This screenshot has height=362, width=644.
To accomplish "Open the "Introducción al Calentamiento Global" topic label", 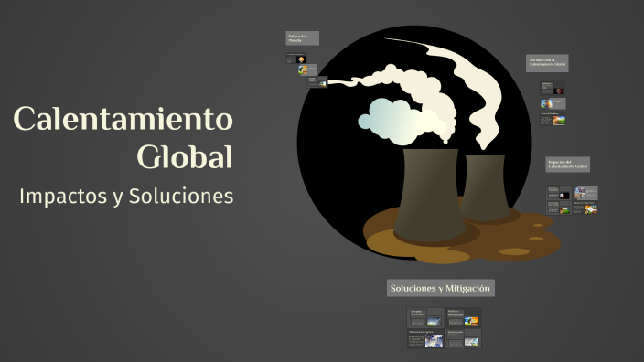I will tap(547, 63).
